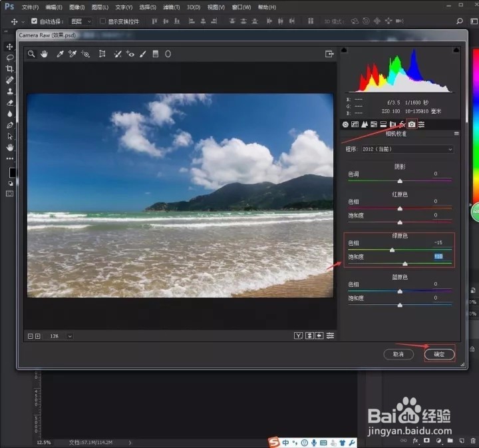Click the 红原色 饱和度 slider handle

point(400,222)
